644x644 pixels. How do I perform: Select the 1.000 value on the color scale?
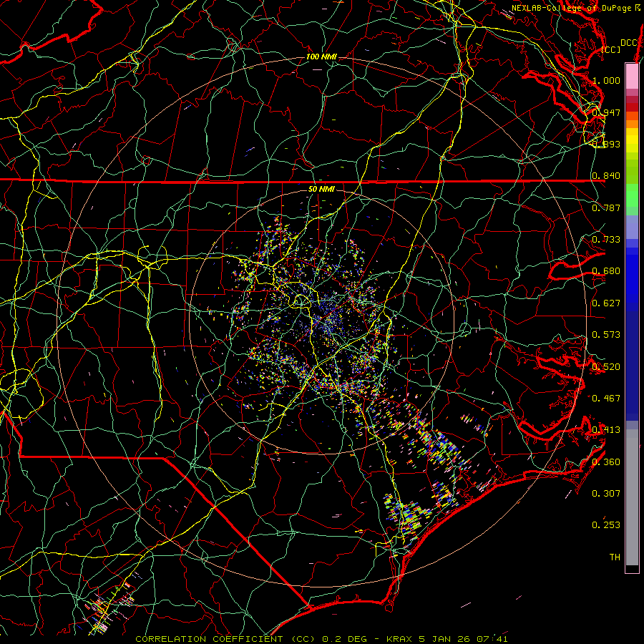coord(606,80)
